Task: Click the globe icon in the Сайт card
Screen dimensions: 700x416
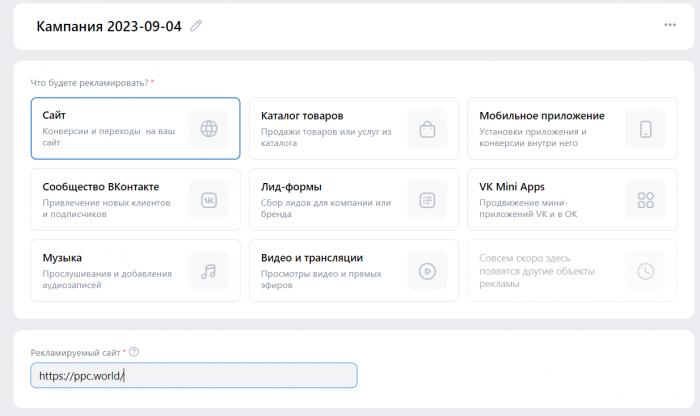Action: (208, 129)
